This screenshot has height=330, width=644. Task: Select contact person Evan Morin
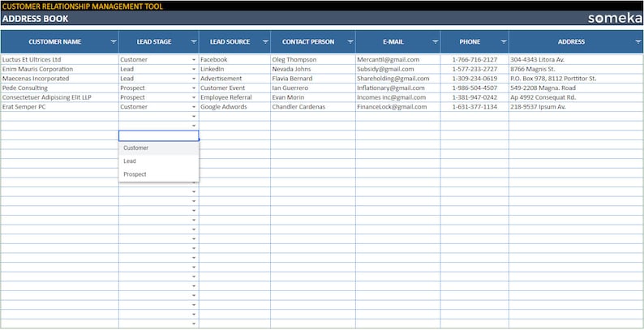(x=313, y=97)
